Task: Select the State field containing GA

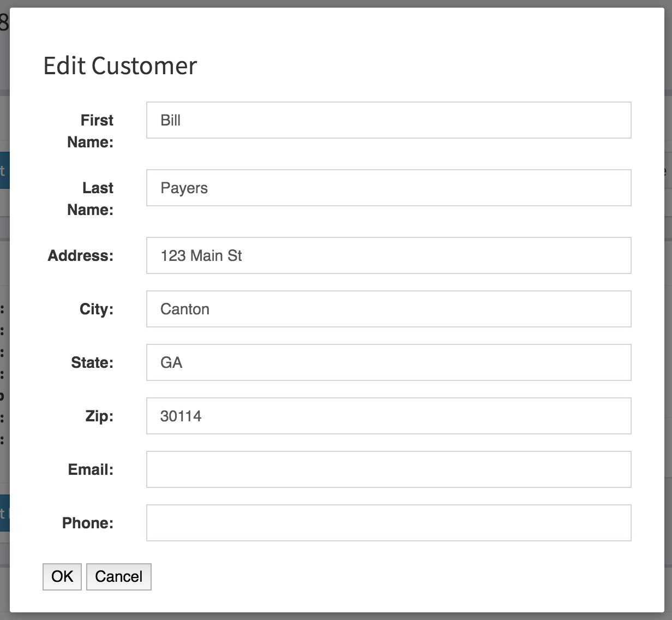Action: coord(388,362)
